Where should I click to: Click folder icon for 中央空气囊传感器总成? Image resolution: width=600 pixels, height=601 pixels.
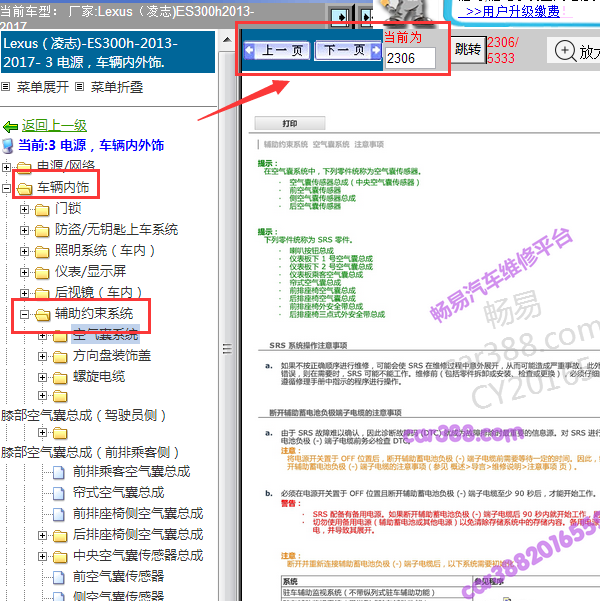60,557
